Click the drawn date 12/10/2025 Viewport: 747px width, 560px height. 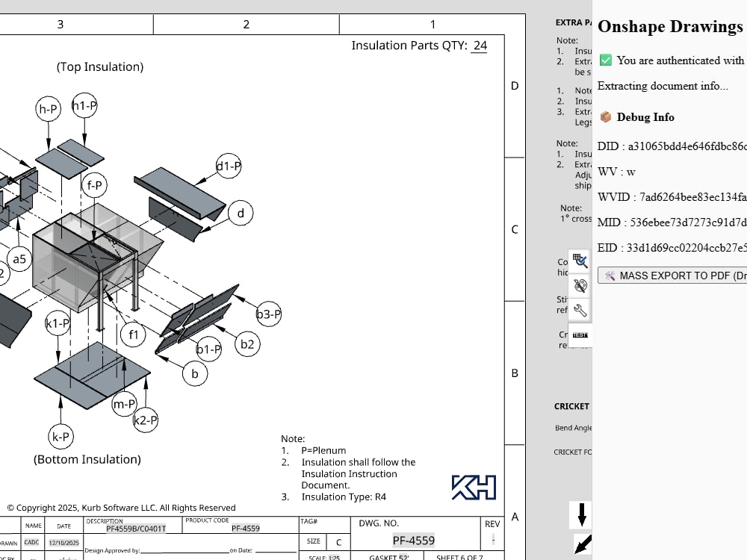pos(63,543)
